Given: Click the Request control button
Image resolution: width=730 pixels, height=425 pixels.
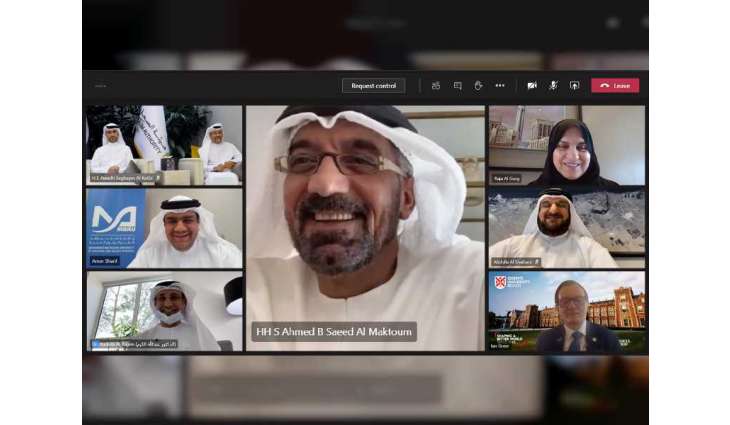Looking at the screenshot, I should click(373, 86).
